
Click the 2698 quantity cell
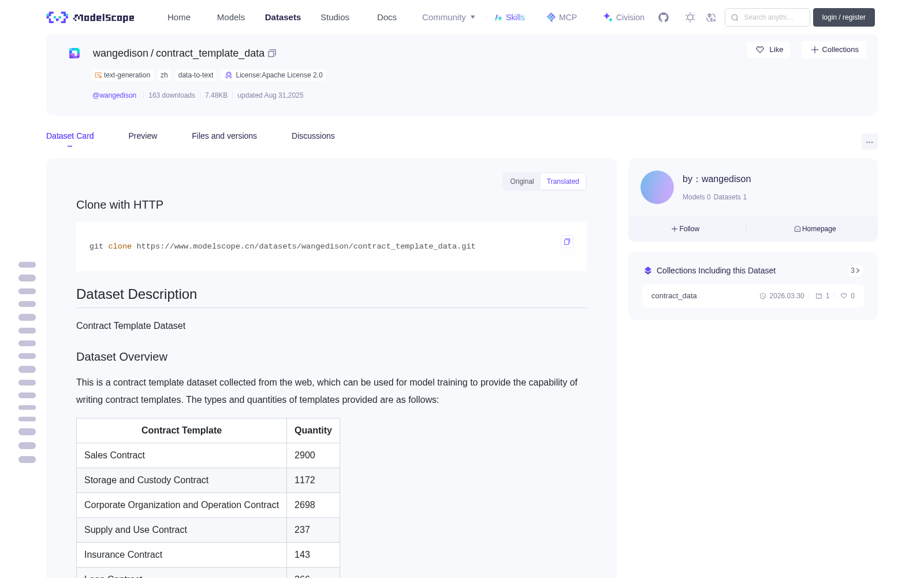click(313, 505)
